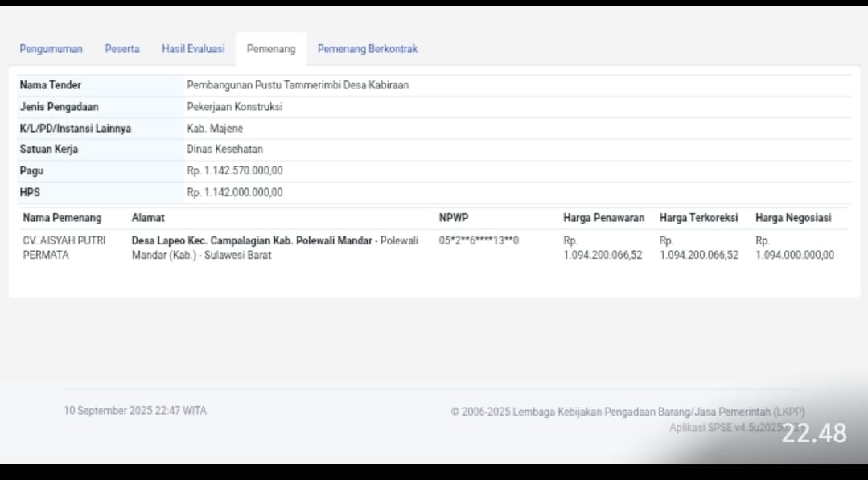This screenshot has width=868, height=480.
Task: Open the Pengumuman tab
Action: coord(51,49)
